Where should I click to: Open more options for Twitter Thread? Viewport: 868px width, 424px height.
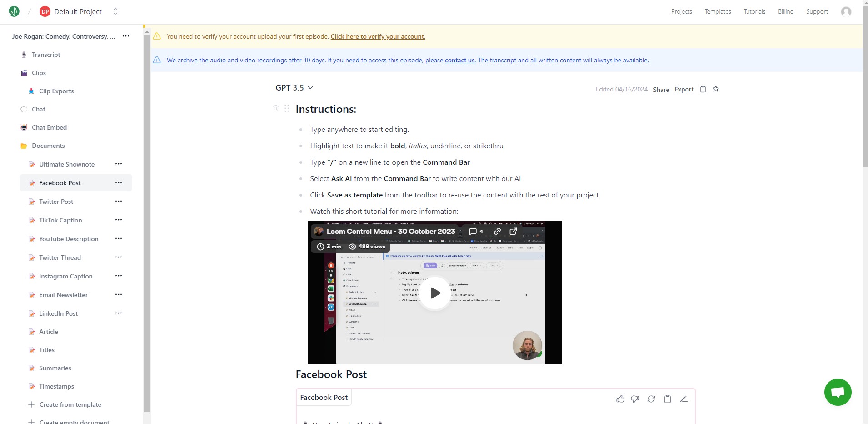[x=119, y=257]
